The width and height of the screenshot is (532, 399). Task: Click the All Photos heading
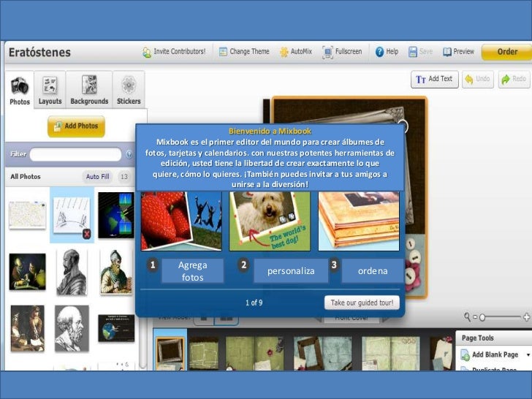pos(26,177)
